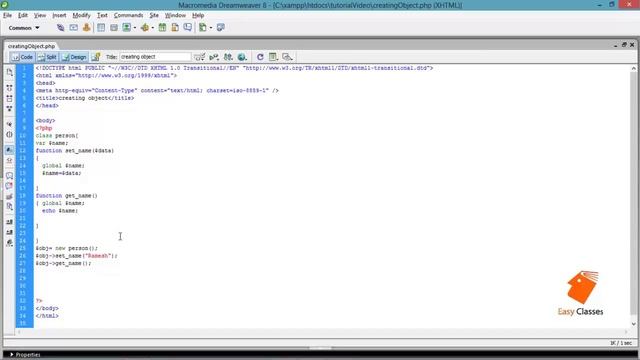Click the Preview in Browser globe icon

click(242, 57)
